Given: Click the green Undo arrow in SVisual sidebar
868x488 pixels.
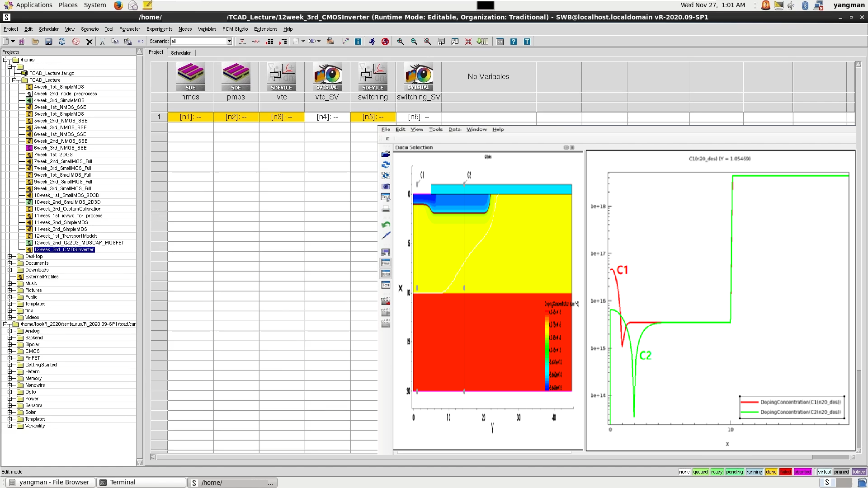Looking at the screenshot, I should [x=386, y=225].
